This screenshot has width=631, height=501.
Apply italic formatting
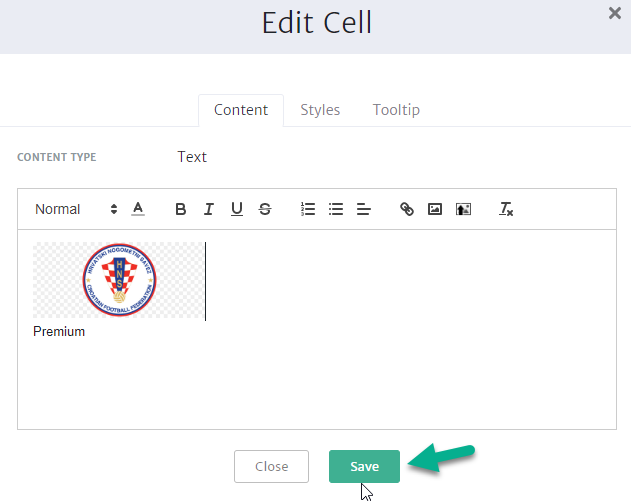(208, 209)
